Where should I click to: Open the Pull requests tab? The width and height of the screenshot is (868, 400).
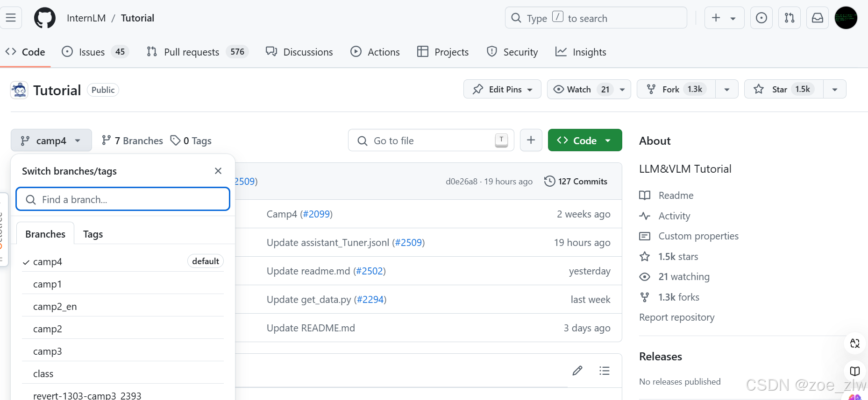click(x=197, y=52)
